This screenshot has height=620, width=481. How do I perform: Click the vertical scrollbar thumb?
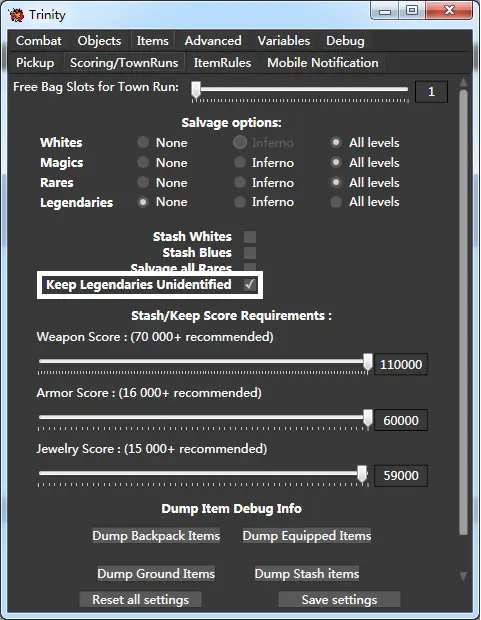(x=464, y=312)
